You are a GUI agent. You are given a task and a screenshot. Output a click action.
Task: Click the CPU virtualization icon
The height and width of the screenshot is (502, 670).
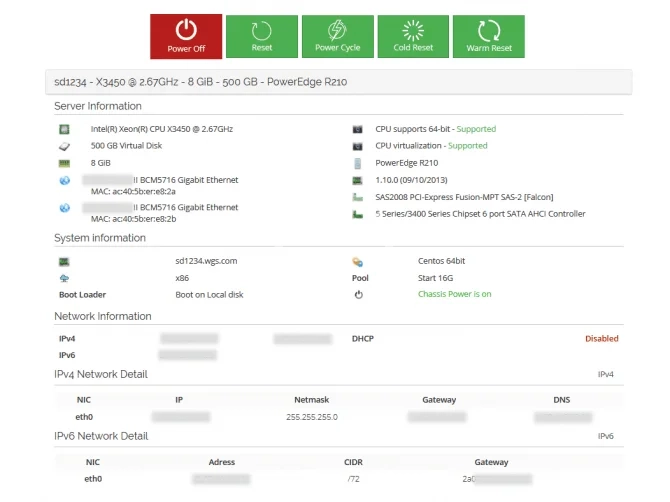pyautogui.click(x=357, y=146)
